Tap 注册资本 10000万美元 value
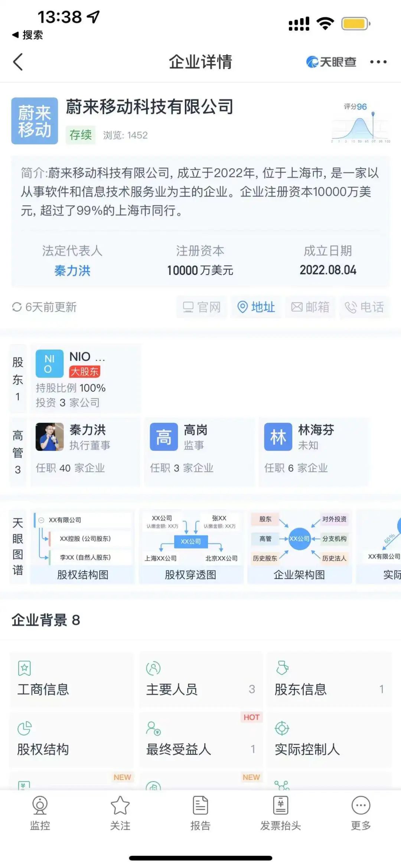This screenshot has width=401, height=868. tap(200, 270)
